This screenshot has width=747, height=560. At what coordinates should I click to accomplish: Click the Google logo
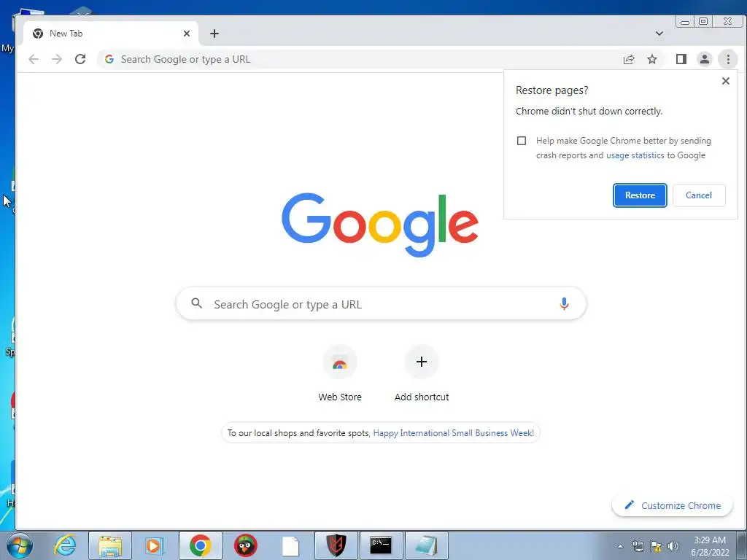click(380, 224)
